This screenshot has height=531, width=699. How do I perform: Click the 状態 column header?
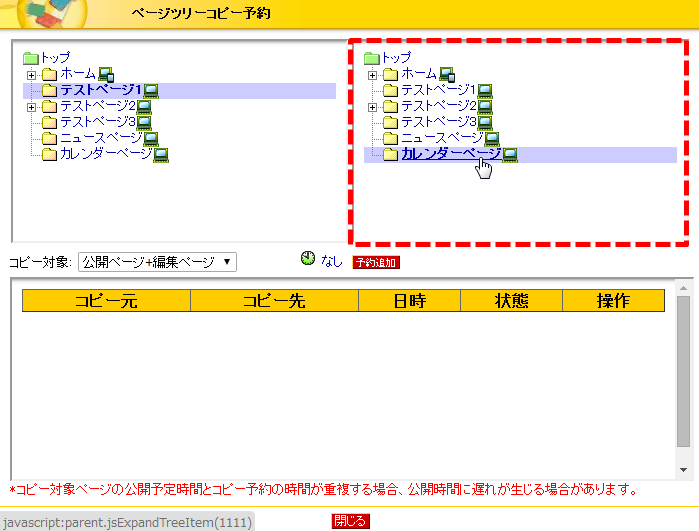511,300
